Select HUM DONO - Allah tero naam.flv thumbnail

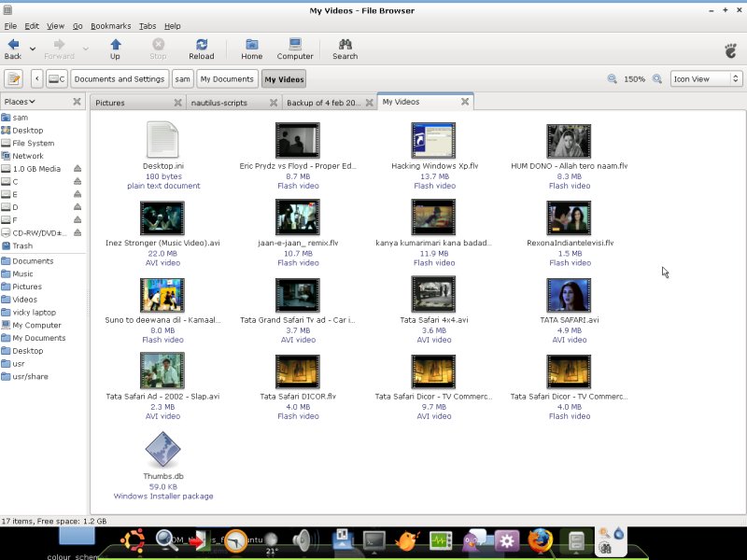tap(569, 141)
